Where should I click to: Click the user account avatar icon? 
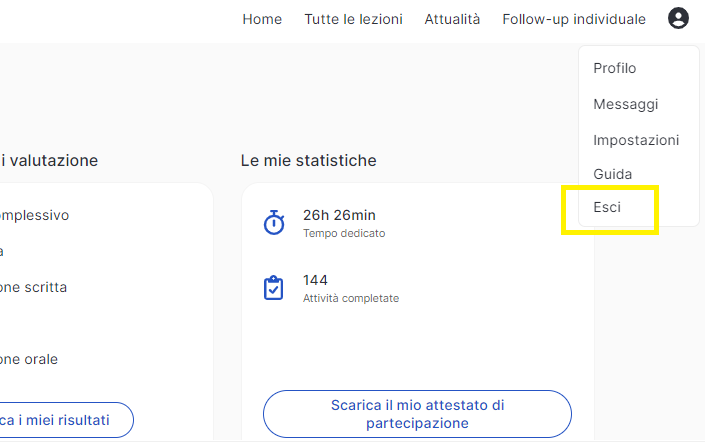[679, 19]
